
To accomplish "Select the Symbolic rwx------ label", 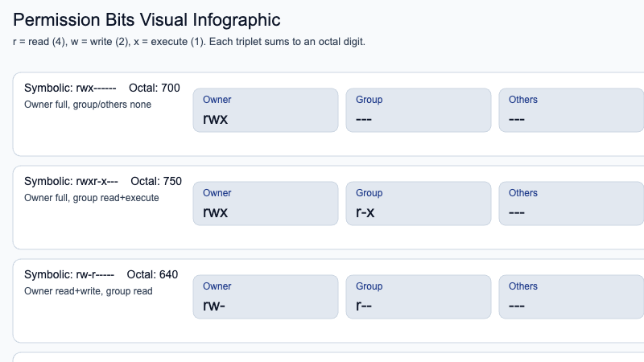I will click(71, 88).
